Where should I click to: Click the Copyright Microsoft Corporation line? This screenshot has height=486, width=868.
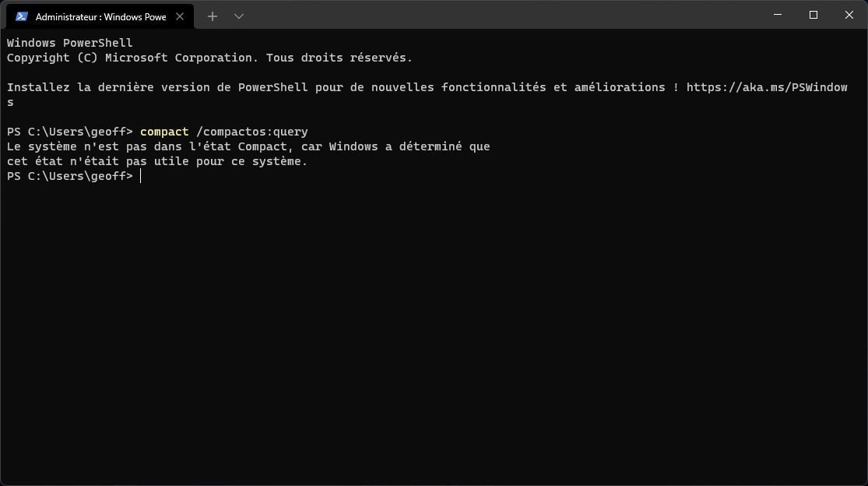click(210, 58)
